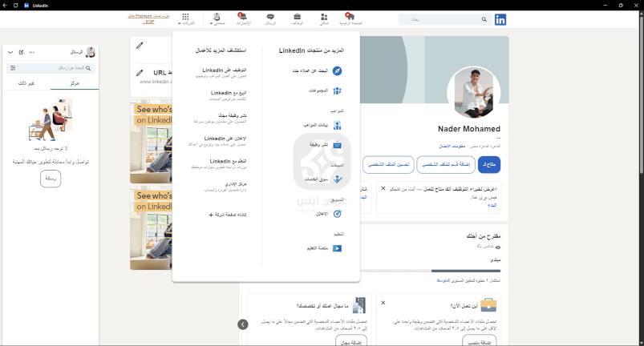
Task: Open Services Marketplace (سوق الخدمات) icon
Action: 337,179
